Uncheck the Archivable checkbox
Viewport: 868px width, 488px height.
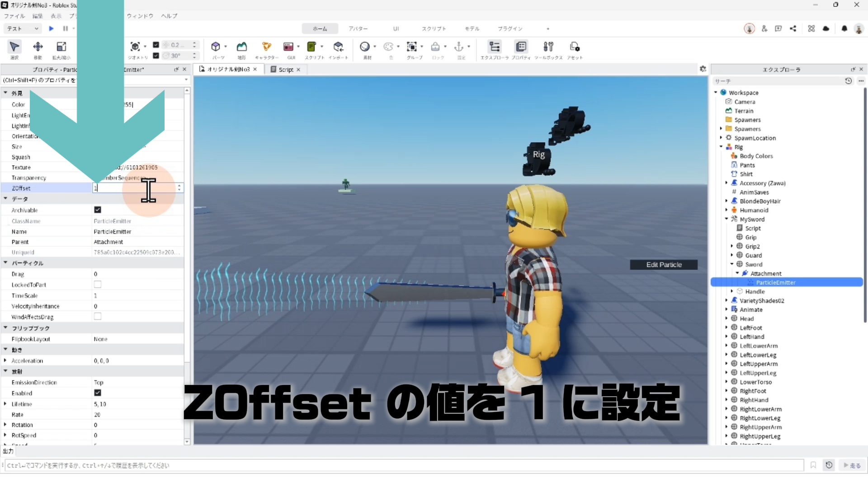(98, 210)
